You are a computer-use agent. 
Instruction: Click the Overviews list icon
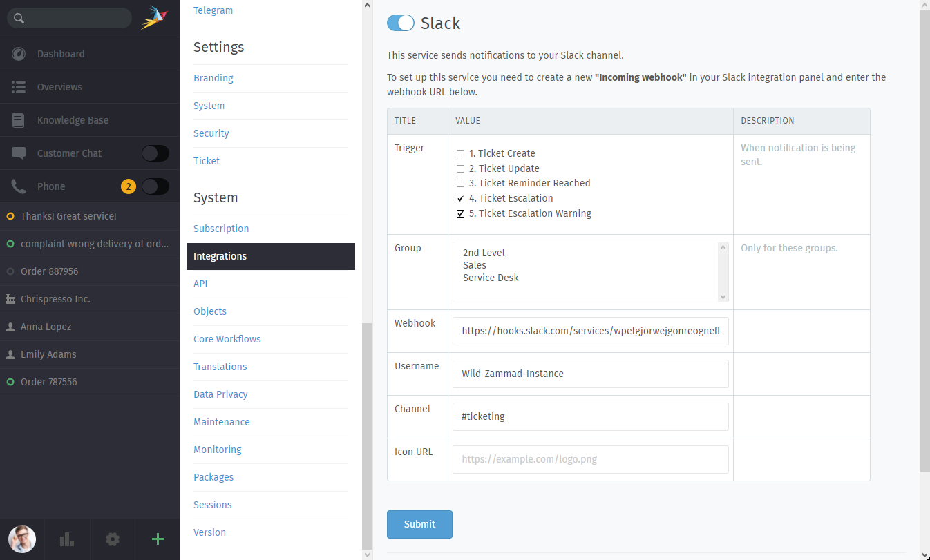19,87
